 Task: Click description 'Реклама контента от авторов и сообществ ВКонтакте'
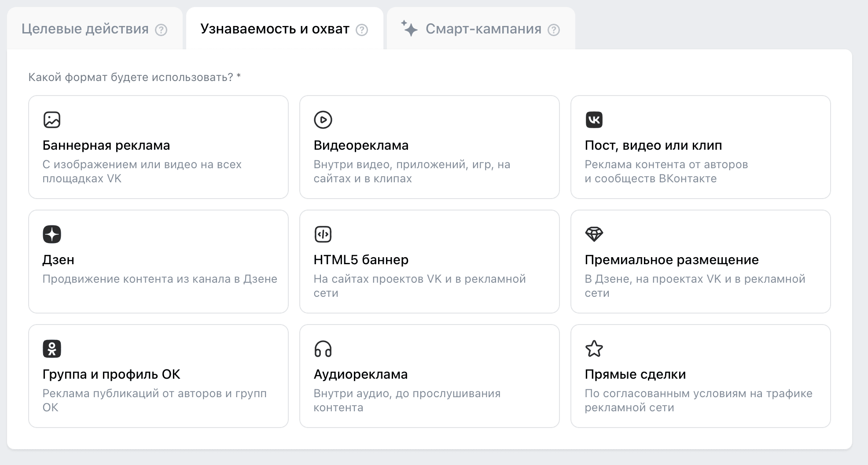point(666,171)
